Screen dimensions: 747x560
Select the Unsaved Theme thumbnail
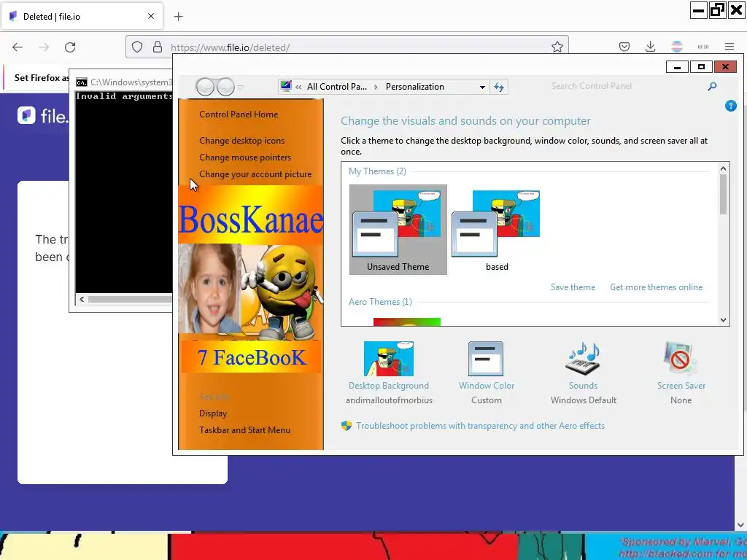click(398, 230)
